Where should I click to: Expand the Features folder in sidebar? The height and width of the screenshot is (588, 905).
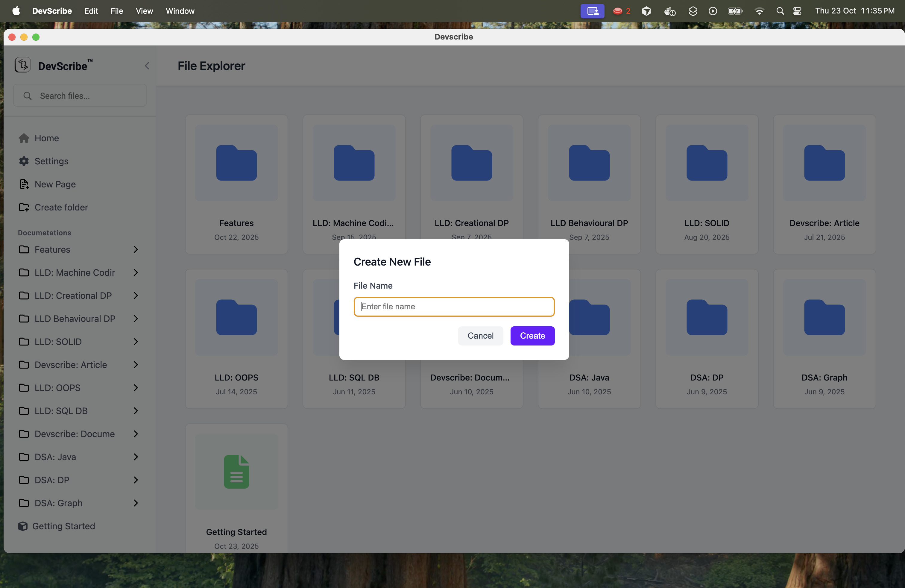tap(136, 249)
